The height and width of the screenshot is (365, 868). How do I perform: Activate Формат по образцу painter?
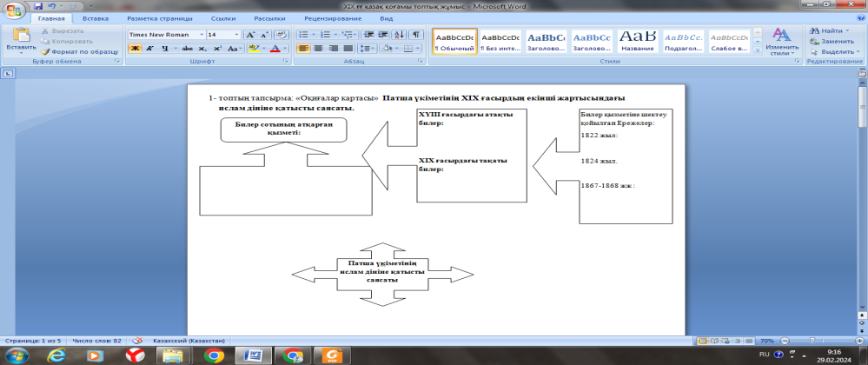[80, 51]
